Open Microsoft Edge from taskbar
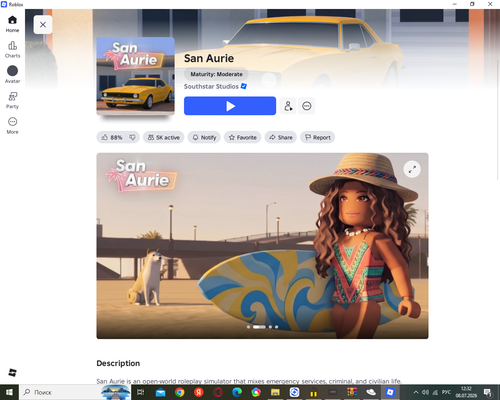The image size is (500, 400). tap(237, 392)
